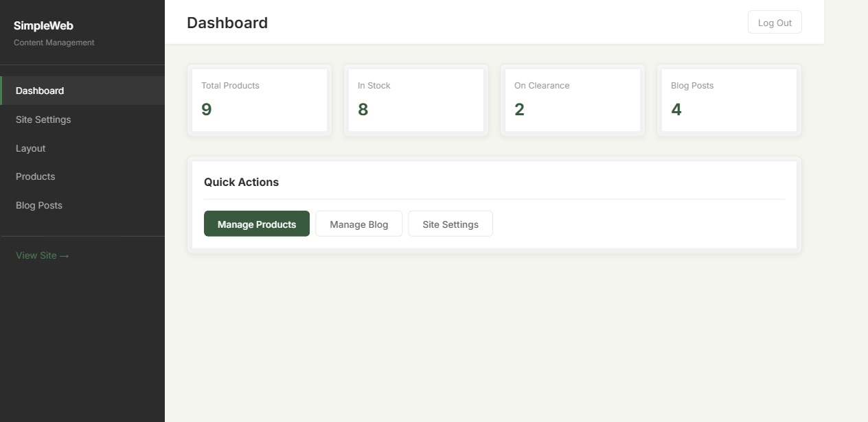This screenshot has height=422, width=868.
Task: Click the Manage Products button
Action: tap(257, 224)
